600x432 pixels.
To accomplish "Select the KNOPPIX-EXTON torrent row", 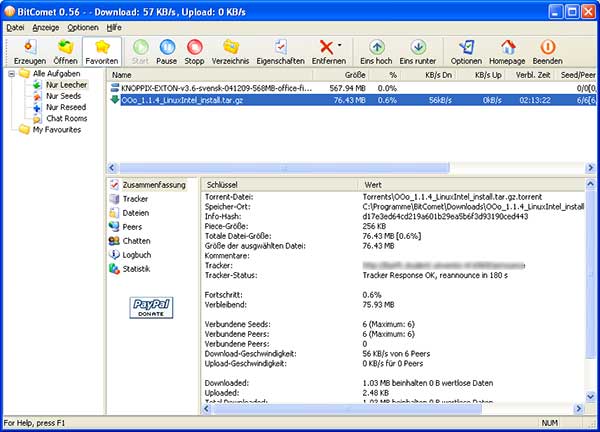I will point(352,88).
